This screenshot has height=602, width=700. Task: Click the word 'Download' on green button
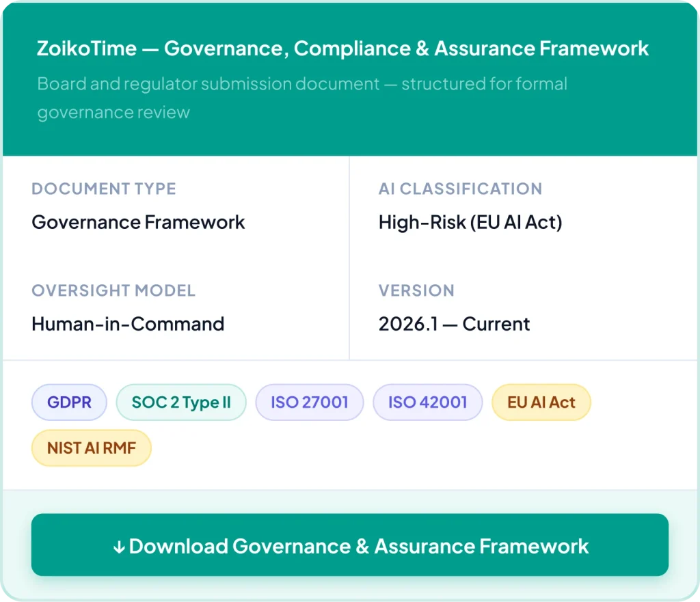[178, 546]
